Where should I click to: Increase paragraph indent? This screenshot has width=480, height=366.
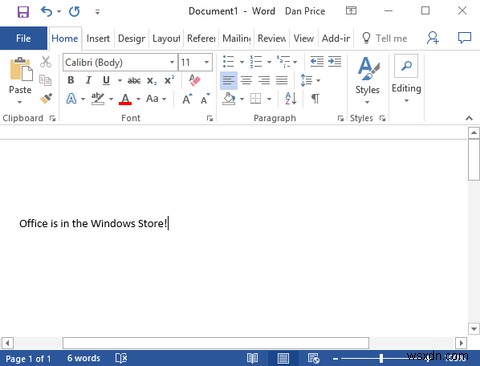(x=334, y=62)
